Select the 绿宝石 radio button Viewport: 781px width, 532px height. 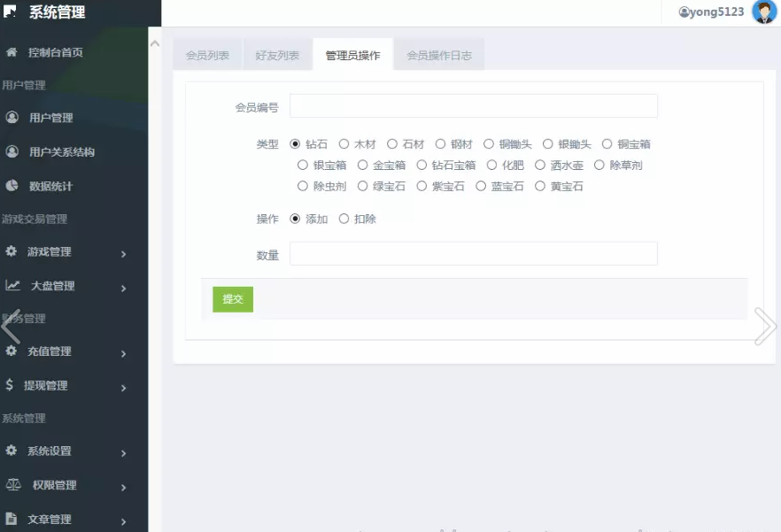click(363, 186)
